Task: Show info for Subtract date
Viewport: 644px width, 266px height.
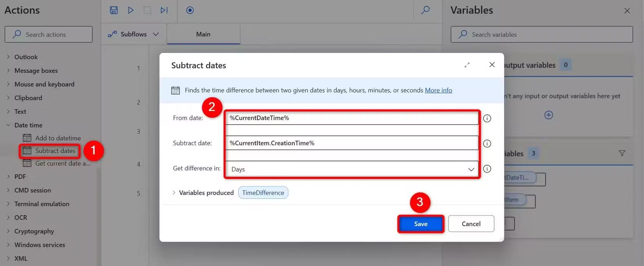Action: pyautogui.click(x=487, y=143)
